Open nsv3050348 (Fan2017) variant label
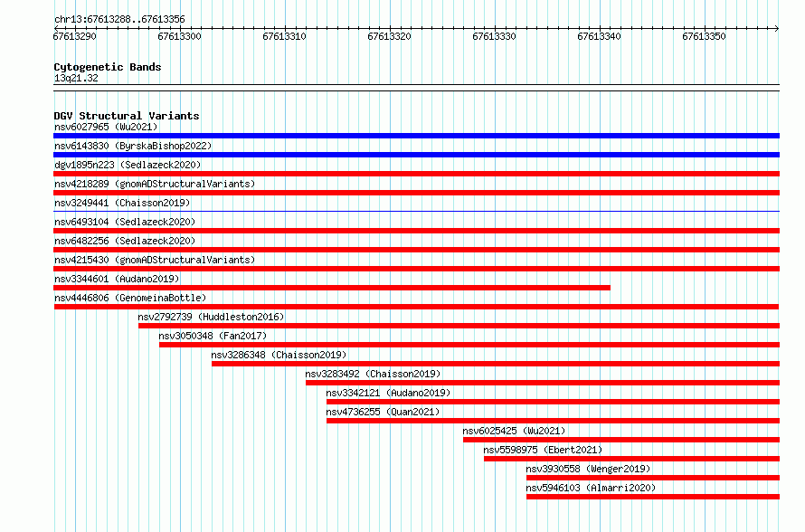This screenshot has height=532, width=805. click(213, 336)
